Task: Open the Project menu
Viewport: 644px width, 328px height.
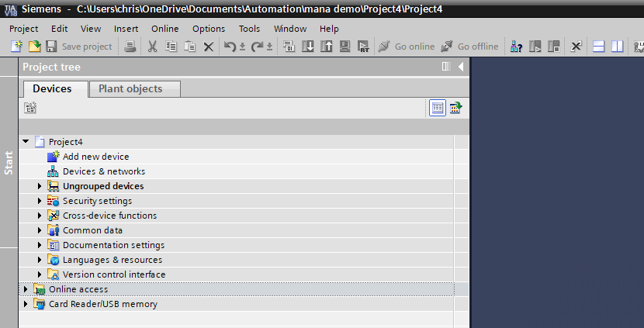Action: 23,29
